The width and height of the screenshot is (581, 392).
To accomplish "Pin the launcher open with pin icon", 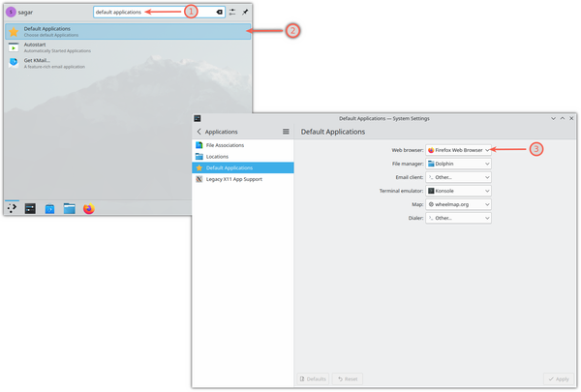I will tap(245, 12).
